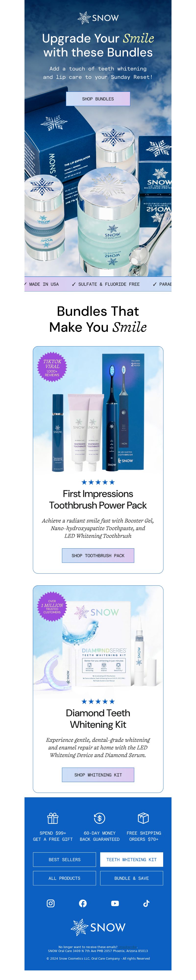
Task: Click Shop Whitening Kit button
Action: pyautogui.click(x=98, y=774)
